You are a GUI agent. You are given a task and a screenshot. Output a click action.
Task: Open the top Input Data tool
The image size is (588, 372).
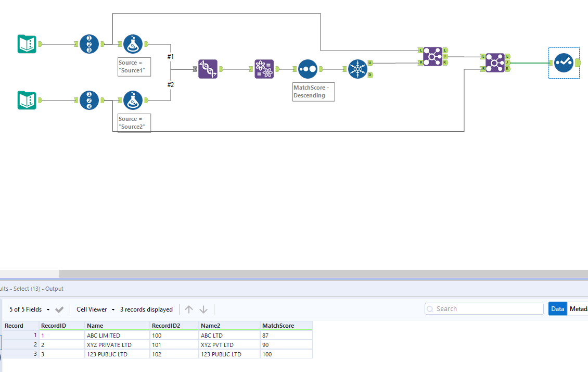click(27, 44)
